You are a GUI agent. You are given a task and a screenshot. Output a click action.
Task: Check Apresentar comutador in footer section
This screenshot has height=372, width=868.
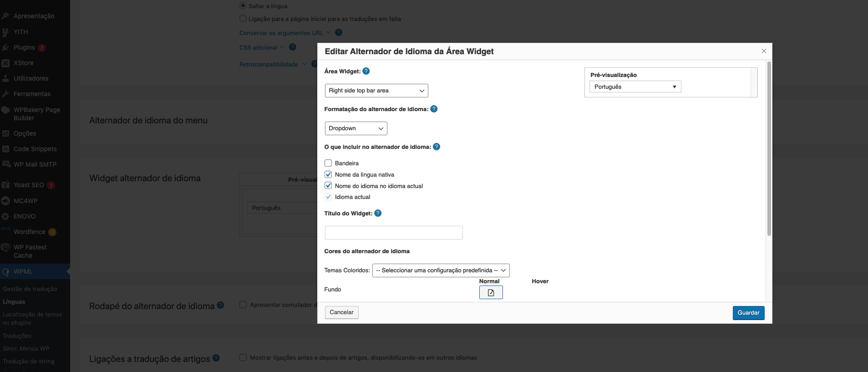click(x=243, y=305)
